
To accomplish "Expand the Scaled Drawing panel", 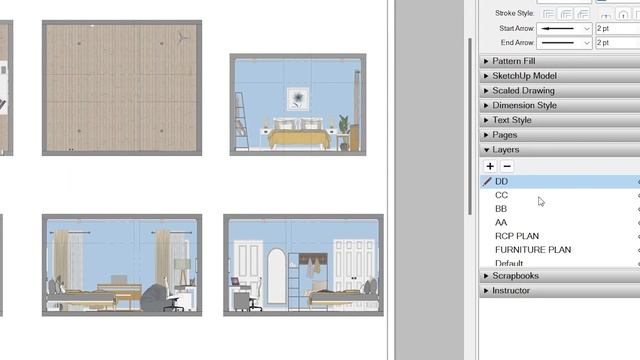I will pos(560,91).
